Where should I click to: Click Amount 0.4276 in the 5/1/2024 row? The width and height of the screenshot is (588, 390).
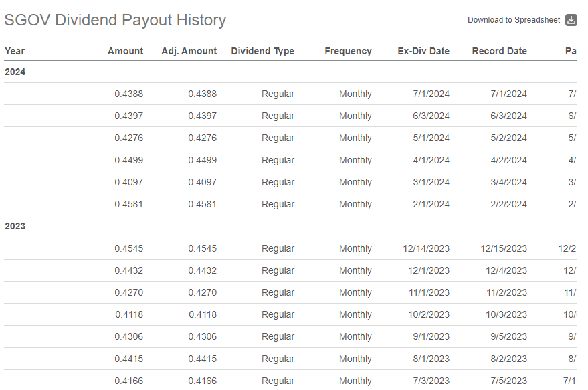point(128,138)
